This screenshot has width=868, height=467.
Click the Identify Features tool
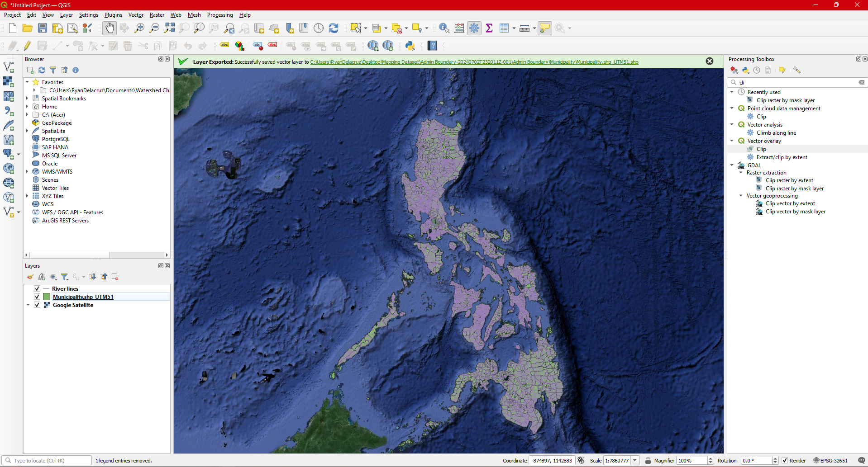coord(444,28)
